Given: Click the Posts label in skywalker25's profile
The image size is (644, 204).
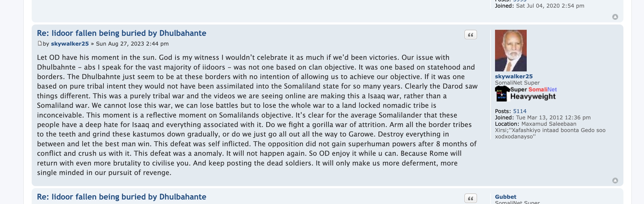Looking at the screenshot, I should pyautogui.click(x=503, y=111).
